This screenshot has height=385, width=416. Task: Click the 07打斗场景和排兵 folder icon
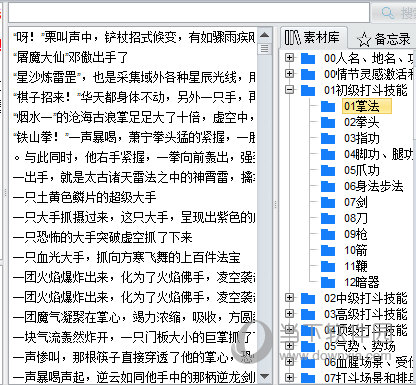[308, 378]
